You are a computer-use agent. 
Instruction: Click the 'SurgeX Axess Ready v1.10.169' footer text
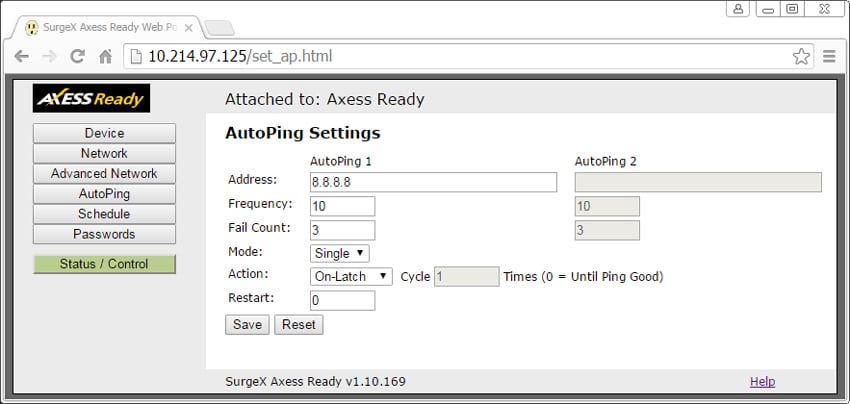point(315,381)
